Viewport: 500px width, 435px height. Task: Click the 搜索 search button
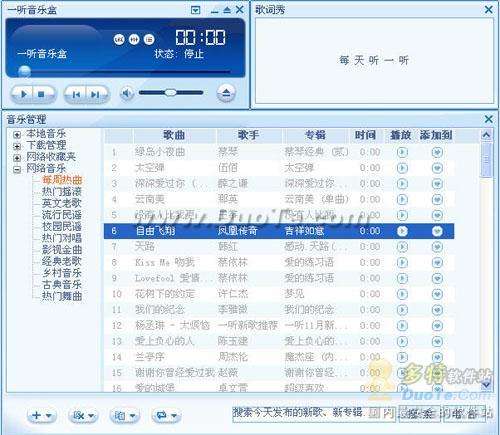click(420, 414)
